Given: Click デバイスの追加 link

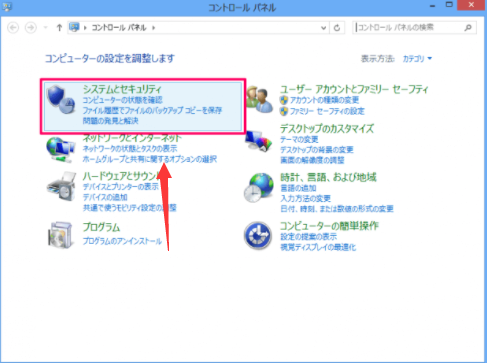Looking at the screenshot, I should (105, 197).
